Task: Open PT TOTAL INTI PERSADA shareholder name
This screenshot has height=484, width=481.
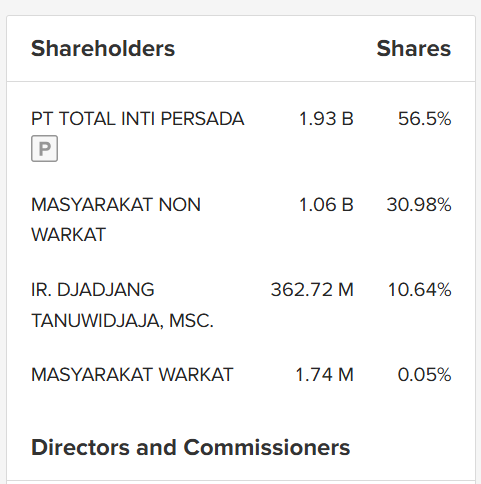Action: click(138, 119)
